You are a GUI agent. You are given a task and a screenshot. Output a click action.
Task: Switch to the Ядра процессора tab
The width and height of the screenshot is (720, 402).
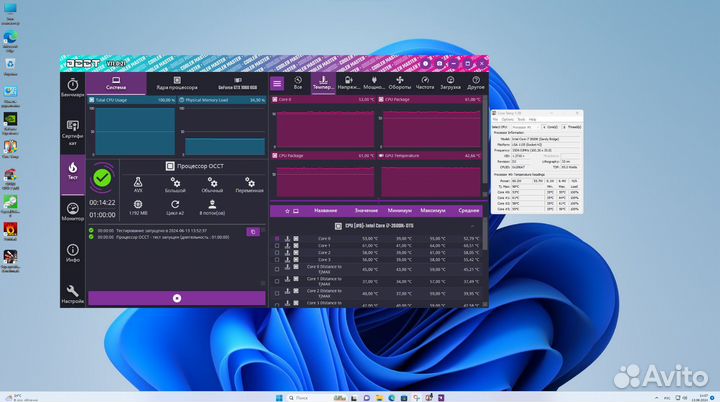click(x=177, y=83)
